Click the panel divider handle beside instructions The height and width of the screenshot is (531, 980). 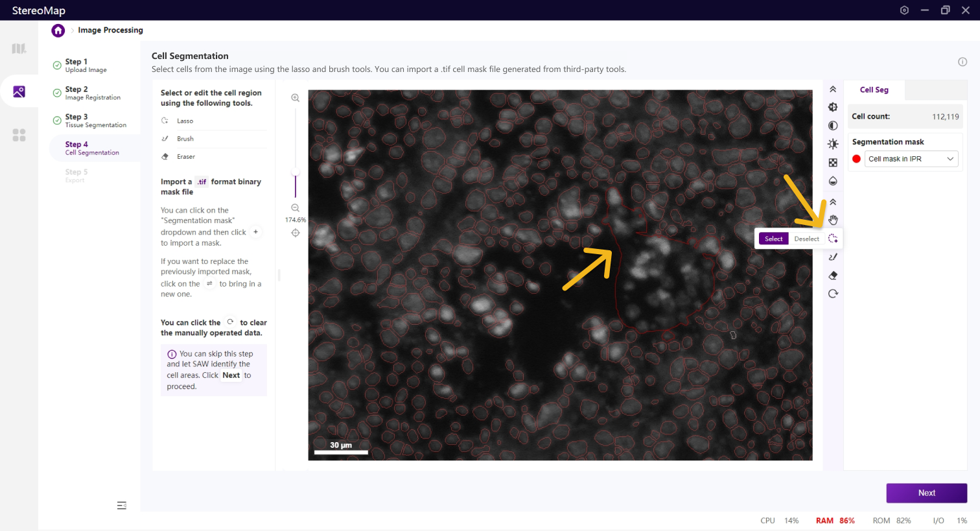coord(279,275)
